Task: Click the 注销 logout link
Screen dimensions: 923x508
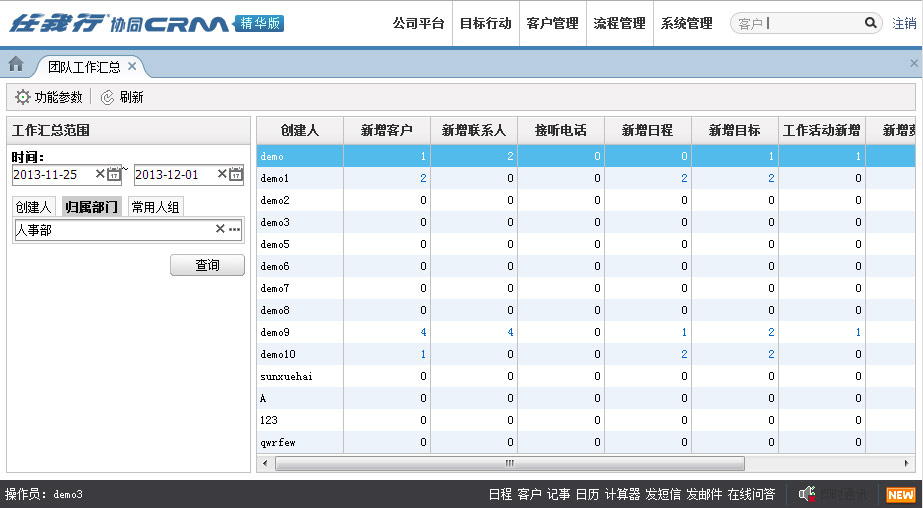Action: tap(904, 24)
